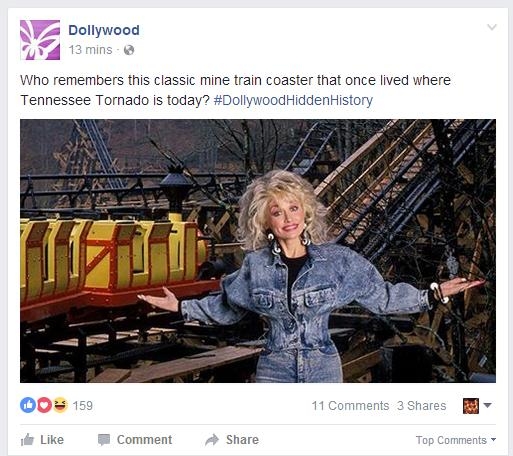The height and width of the screenshot is (456, 513).
Task: Click the blue thumbs-up reaction icon
Action: click(28, 405)
